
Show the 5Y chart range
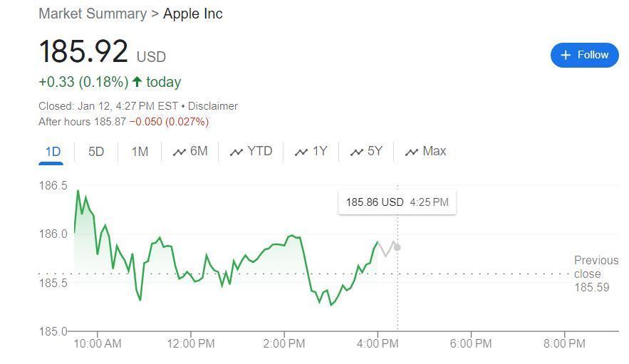point(375,151)
